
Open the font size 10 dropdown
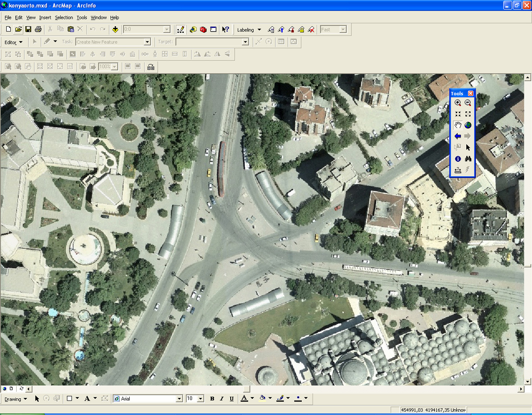pyautogui.click(x=200, y=399)
